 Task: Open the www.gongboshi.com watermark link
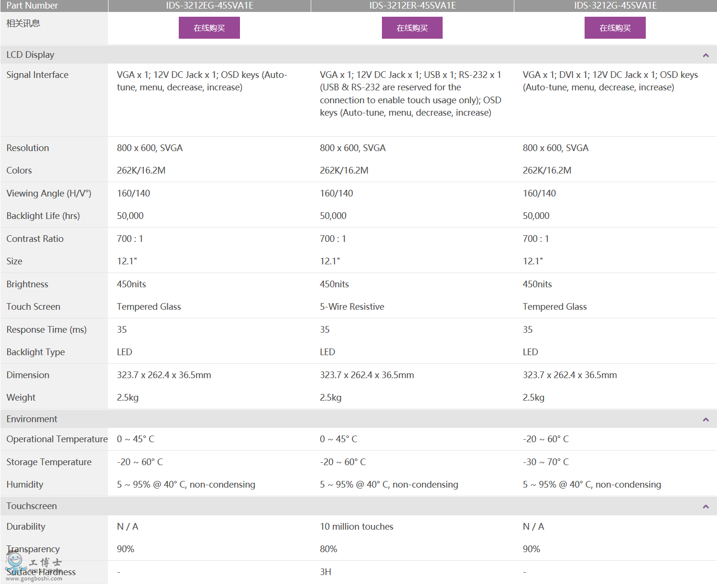34,579
